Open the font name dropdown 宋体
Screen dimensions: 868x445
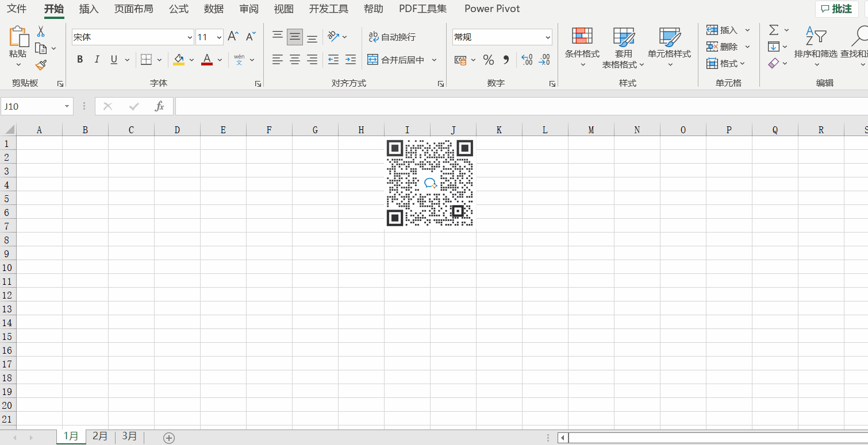pos(190,37)
